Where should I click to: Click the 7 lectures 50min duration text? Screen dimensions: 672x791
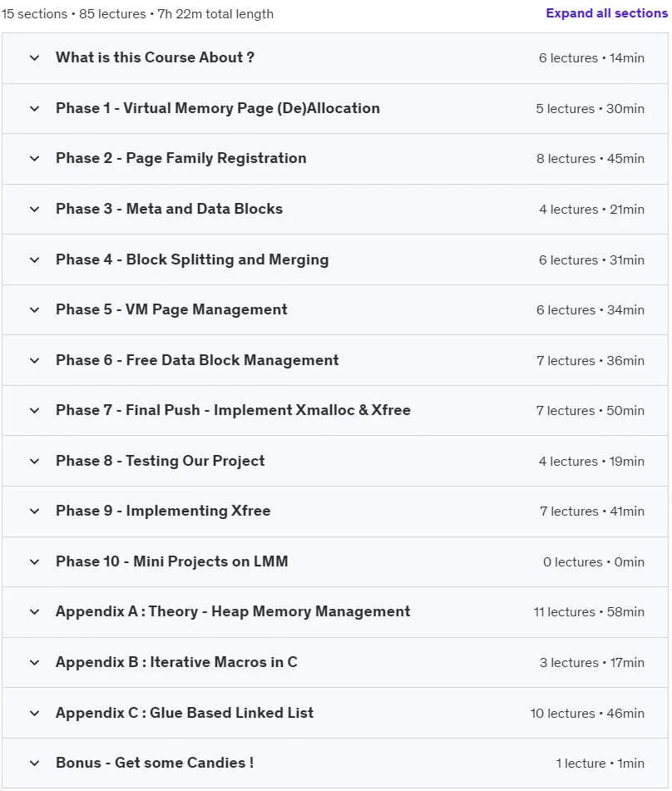click(590, 411)
